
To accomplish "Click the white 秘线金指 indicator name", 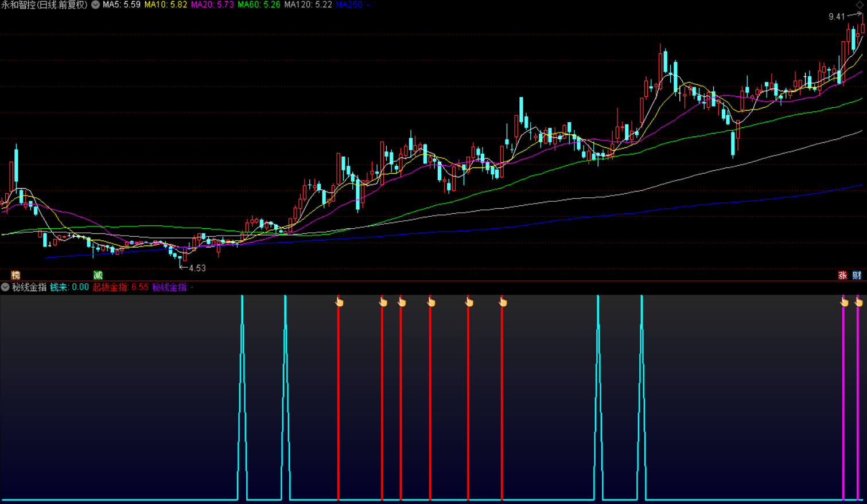I will tap(29, 287).
